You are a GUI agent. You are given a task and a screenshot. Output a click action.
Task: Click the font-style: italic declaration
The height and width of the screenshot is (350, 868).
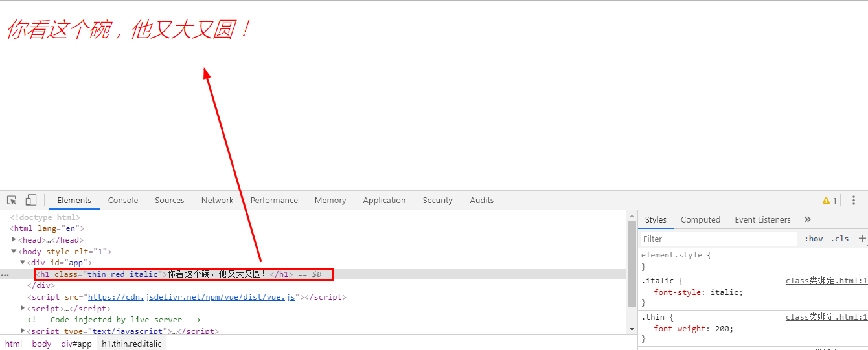[x=698, y=292]
